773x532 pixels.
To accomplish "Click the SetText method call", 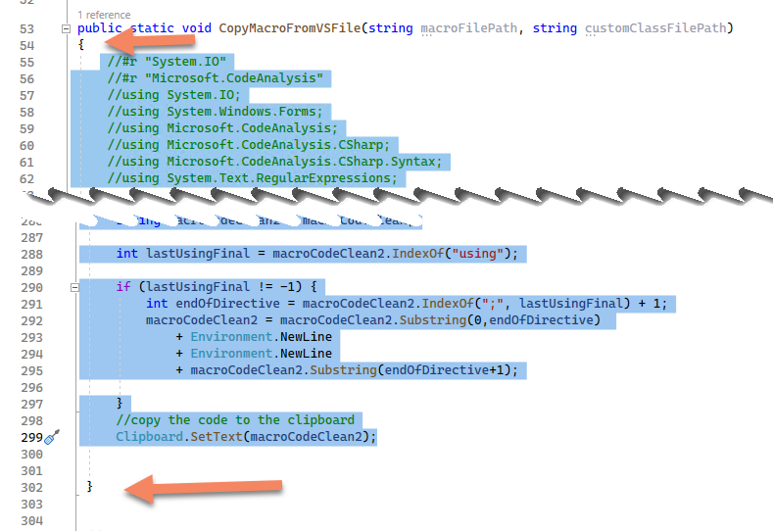I will 216,437.
